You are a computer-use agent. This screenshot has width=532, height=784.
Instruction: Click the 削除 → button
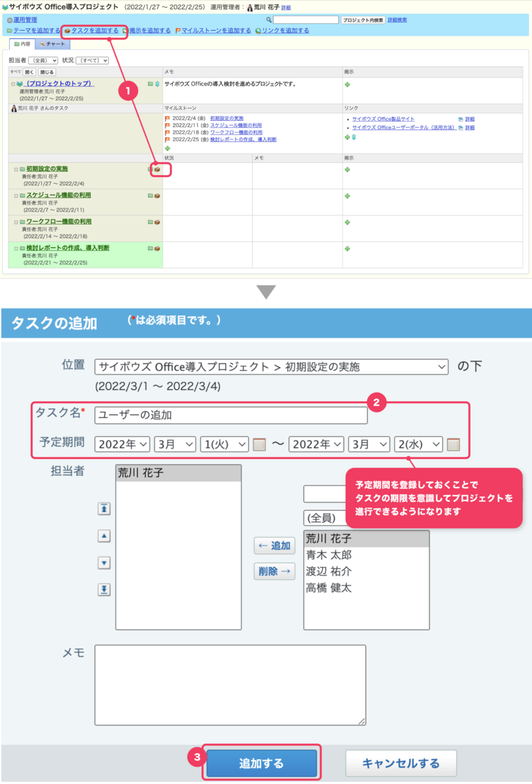274,571
